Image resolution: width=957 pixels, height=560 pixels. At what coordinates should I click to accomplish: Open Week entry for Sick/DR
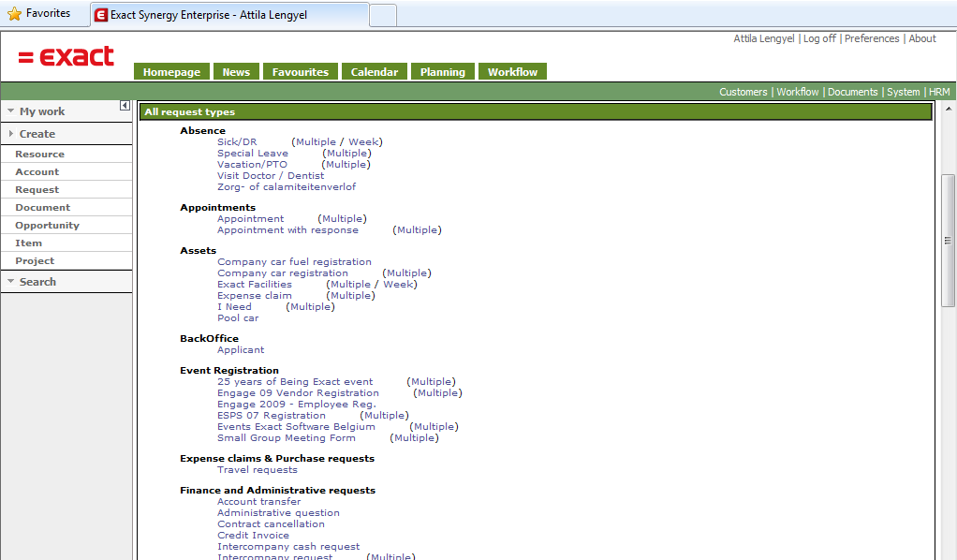(x=363, y=142)
